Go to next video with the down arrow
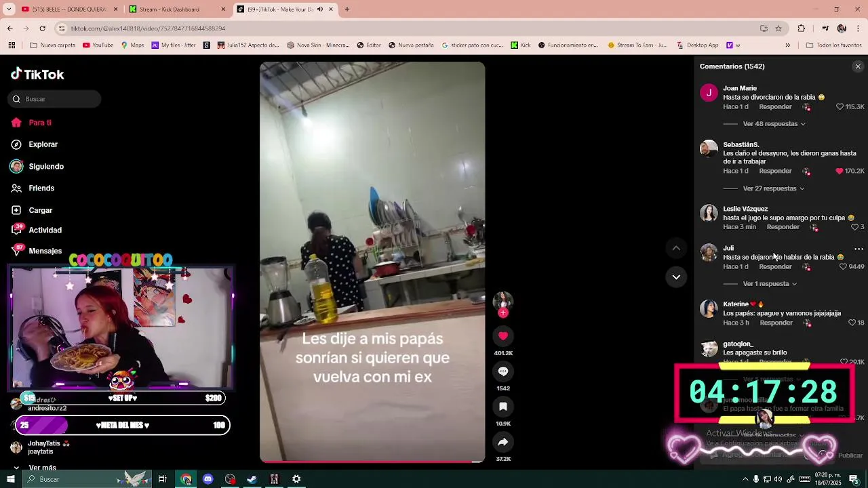Screen dimensions: 868x488 click(676, 277)
